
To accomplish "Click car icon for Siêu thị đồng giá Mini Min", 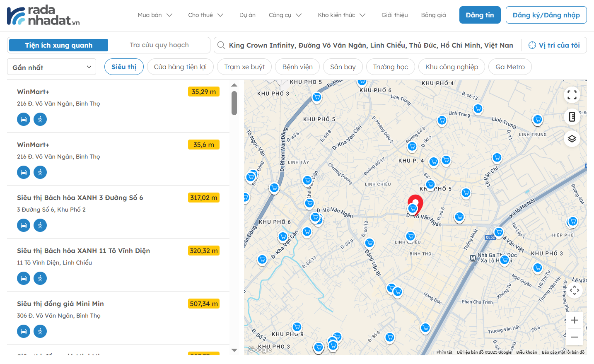I will (24, 331).
